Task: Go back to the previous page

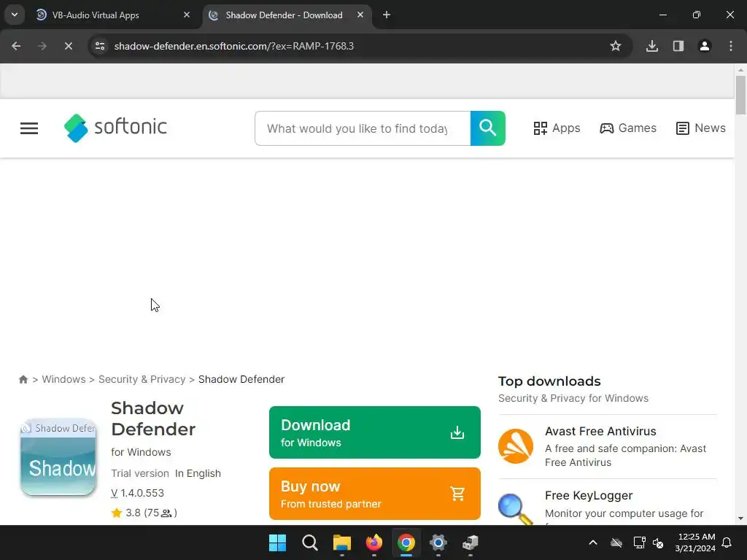Action: pyautogui.click(x=16, y=46)
